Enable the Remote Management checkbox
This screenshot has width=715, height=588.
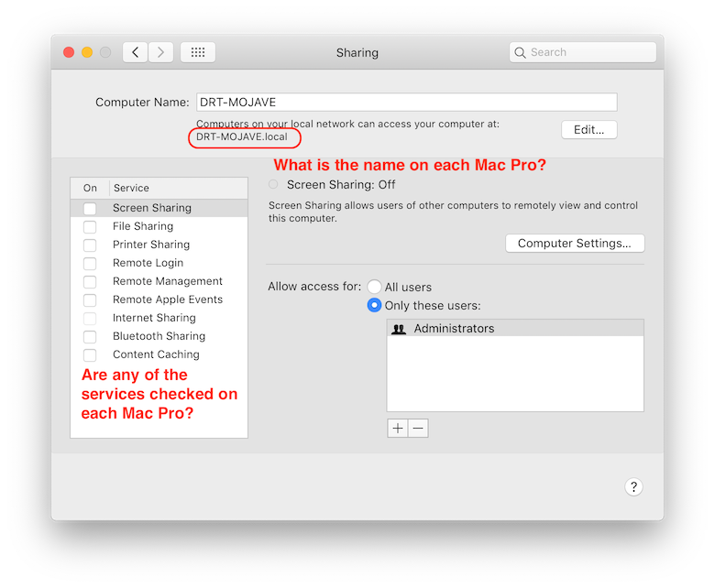coord(90,281)
